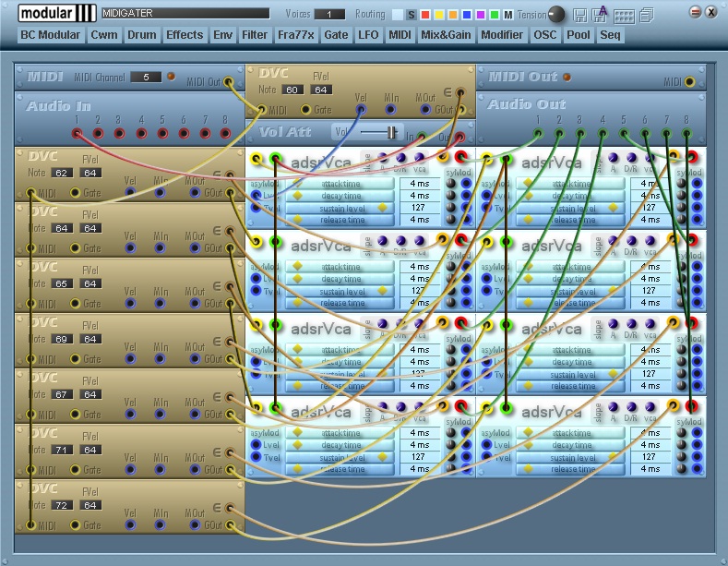The image size is (728, 566).
Task: Toggle the E button on the note 60 DVC
Action: (x=448, y=92)
